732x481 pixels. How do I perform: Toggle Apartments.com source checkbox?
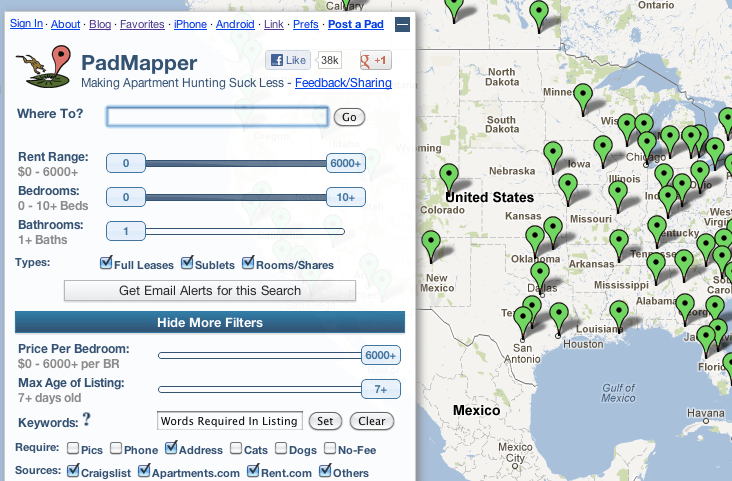[144, 470]
